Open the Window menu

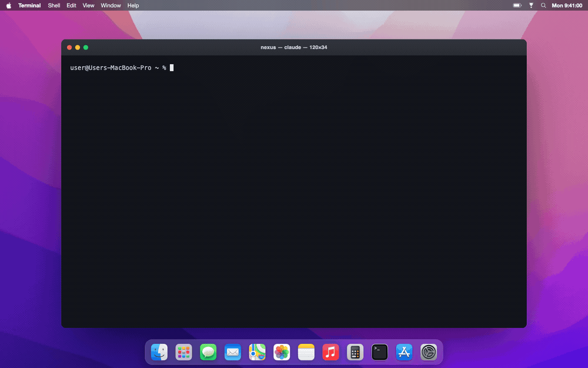pos(111,5)
